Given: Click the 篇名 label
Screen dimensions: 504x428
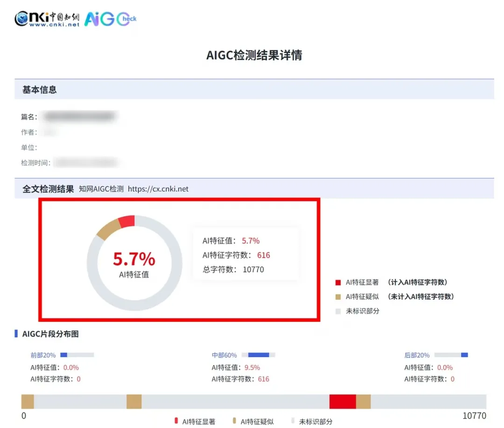Looking at the screenshot, I should click(29, 117).
